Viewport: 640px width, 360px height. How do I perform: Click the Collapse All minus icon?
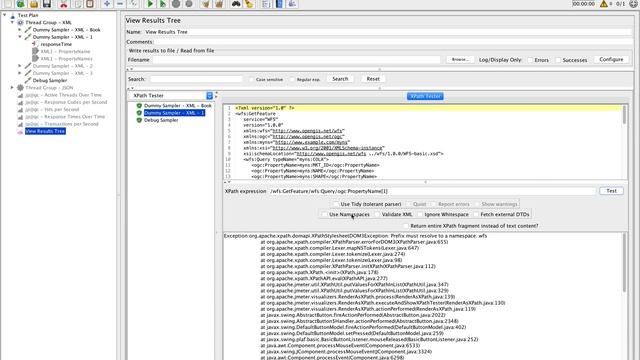pyautogui.click(x=120, y=4)
